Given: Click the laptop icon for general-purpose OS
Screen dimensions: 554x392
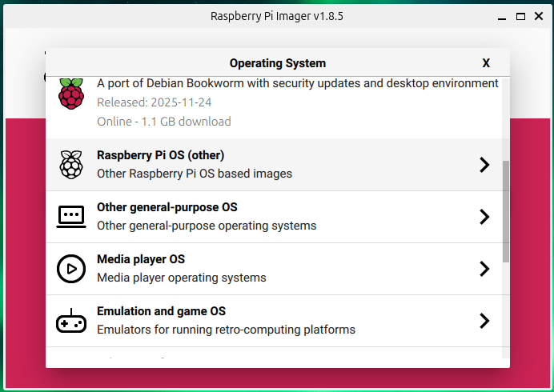Looking at the screenshot, I should click(x=70, y=217).
